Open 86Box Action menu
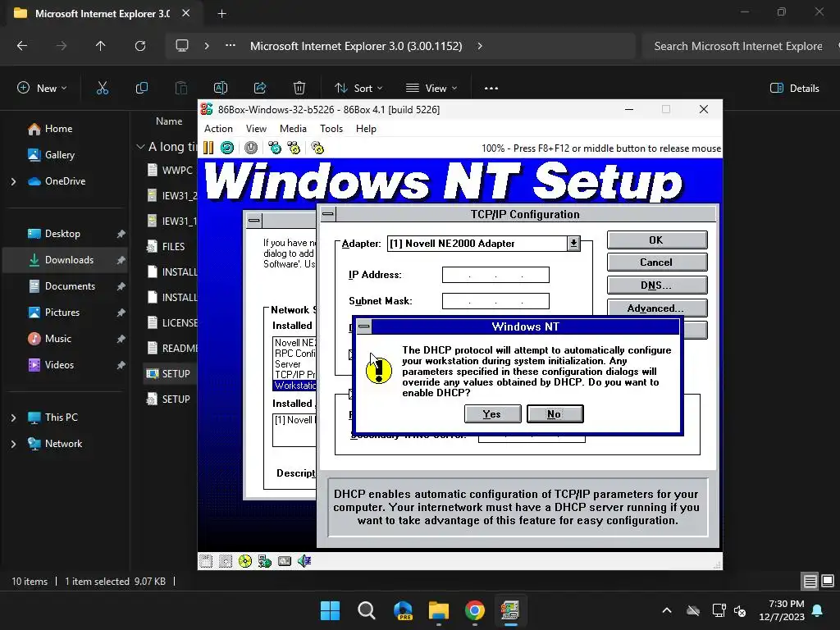Image resolution: width=840 pixels, height=630 pixels. pyautogui.click(x=218, y=129)
